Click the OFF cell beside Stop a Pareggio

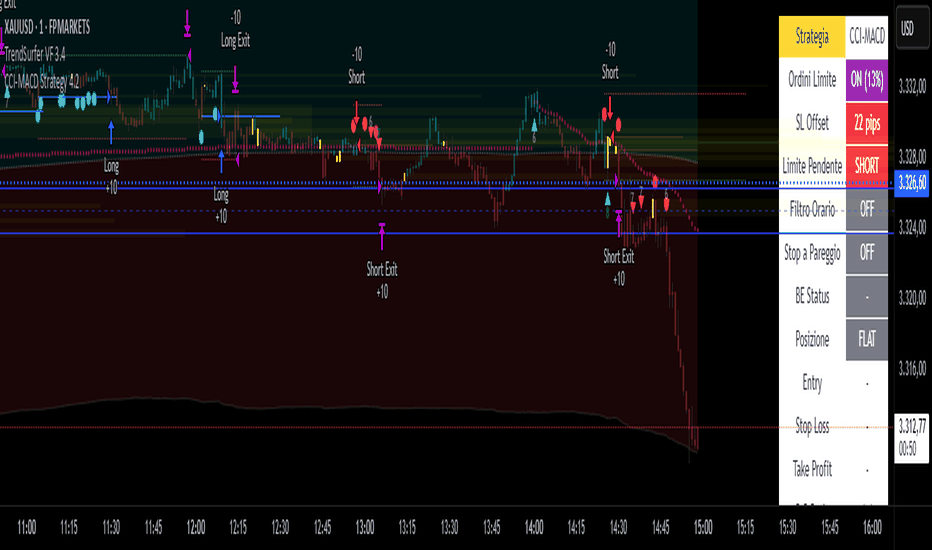click(867, 253)
